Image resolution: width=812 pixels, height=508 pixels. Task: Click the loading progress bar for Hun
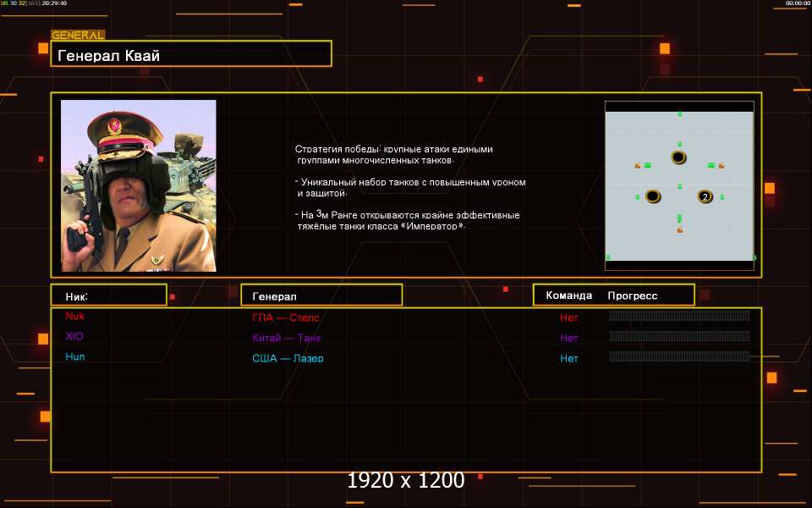pyautogui.click(x=679, y=356)
